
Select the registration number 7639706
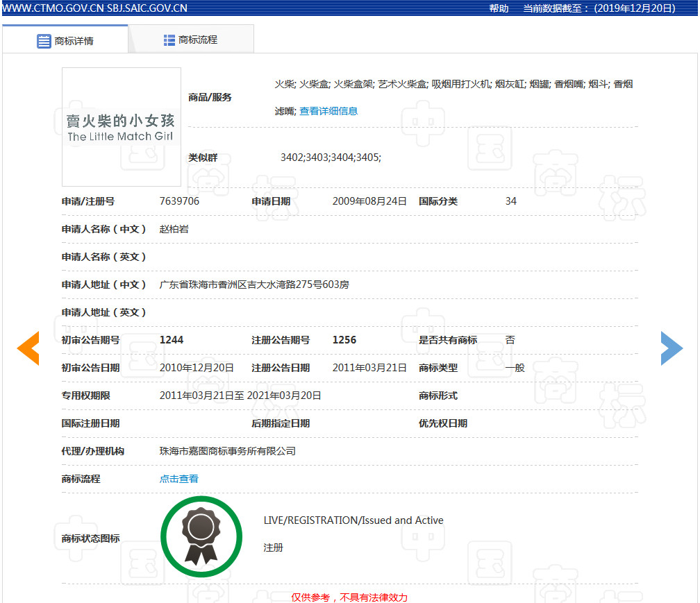click(179, 201)
